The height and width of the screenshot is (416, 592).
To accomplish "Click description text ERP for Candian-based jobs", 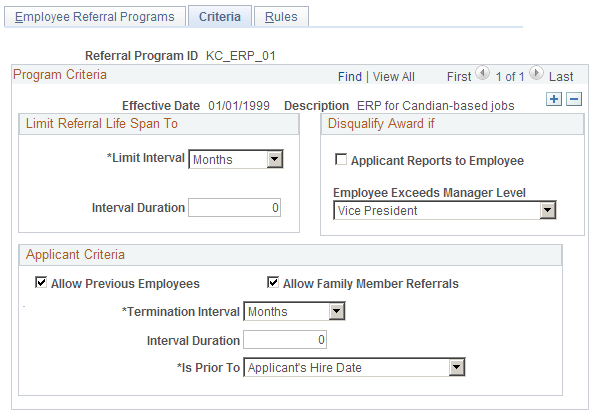I will click(x=436, y=106).
